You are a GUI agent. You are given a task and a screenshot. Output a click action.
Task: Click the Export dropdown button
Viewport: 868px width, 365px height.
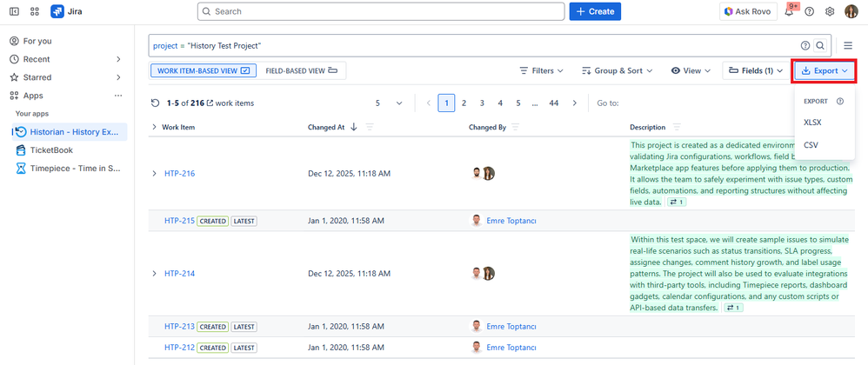tap(825, 70)
